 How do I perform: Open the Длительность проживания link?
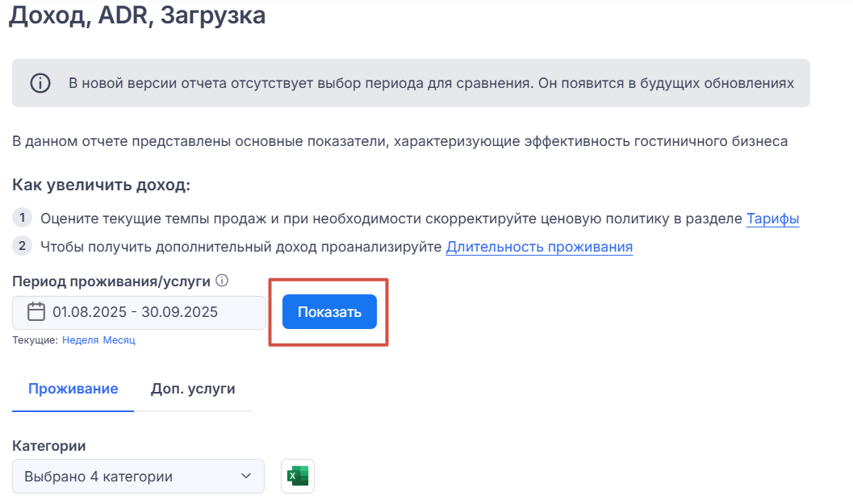point(539,247)
